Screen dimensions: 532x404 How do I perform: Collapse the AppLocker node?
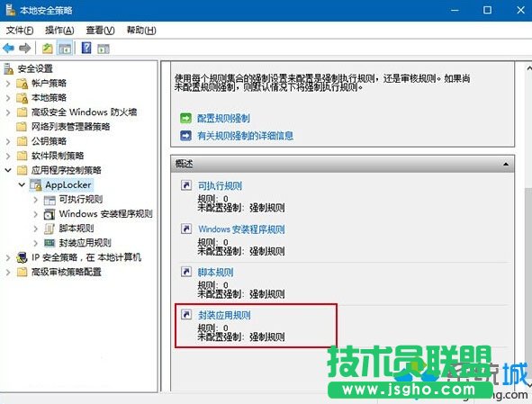22,184
